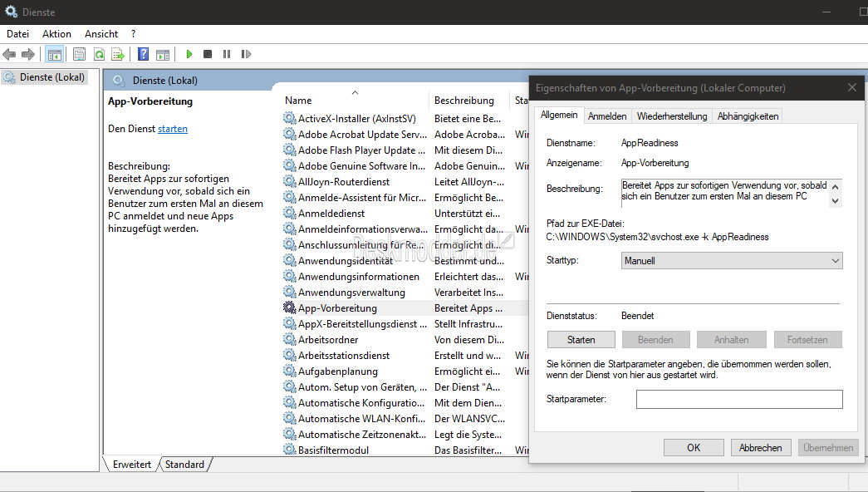This screenshot has height=492, width=868.
Task: Pause service with pause toolbar icon
Action: pyautogui.click(x=227, y=54)
